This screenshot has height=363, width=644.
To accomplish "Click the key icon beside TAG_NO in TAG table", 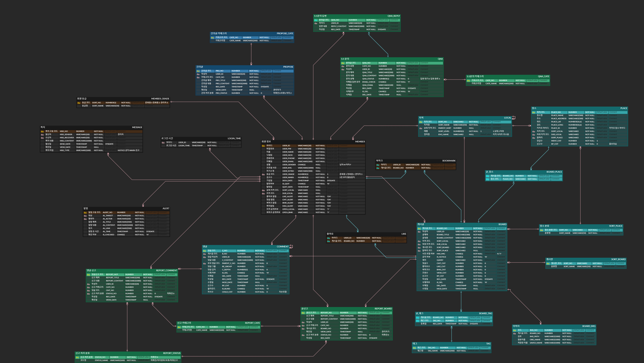I will (x=414, y=348).
